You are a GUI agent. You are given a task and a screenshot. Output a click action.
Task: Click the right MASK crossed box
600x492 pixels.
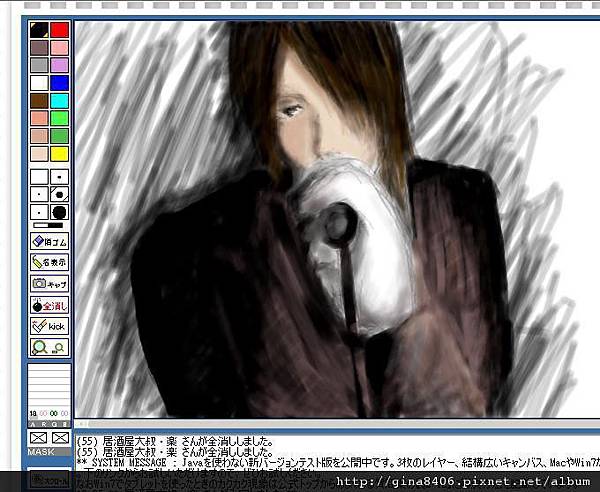[60, 438]
